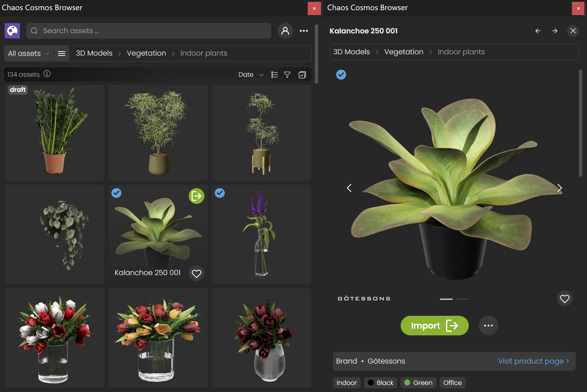
Task: Import Kalanchoe from the grid card
Action: coord(197,196)
